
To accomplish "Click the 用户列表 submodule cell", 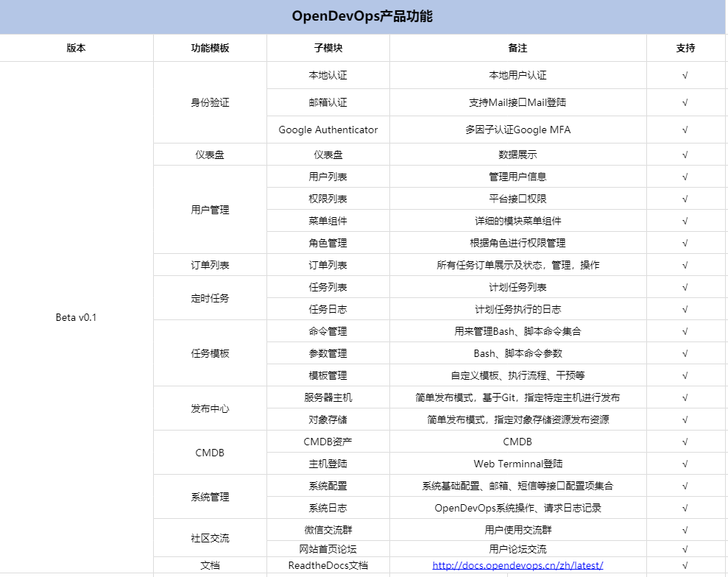I will (328, 177).
